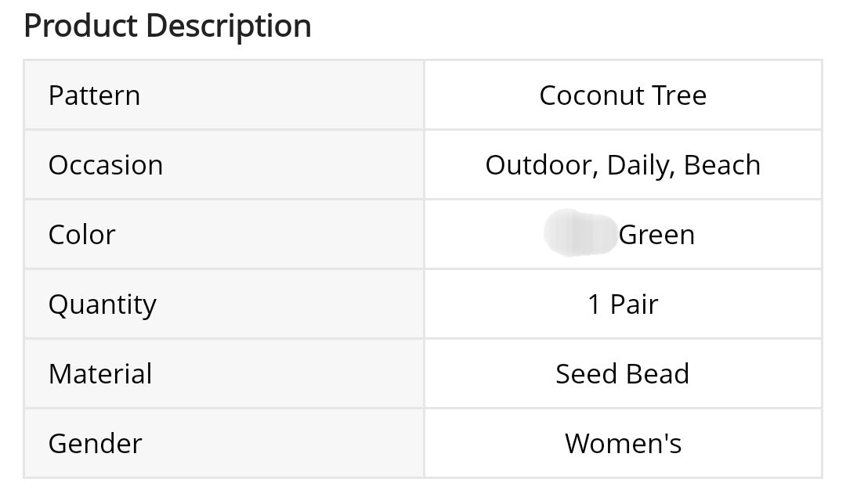Click the blurred smudge before Green

tap(580, 233)
